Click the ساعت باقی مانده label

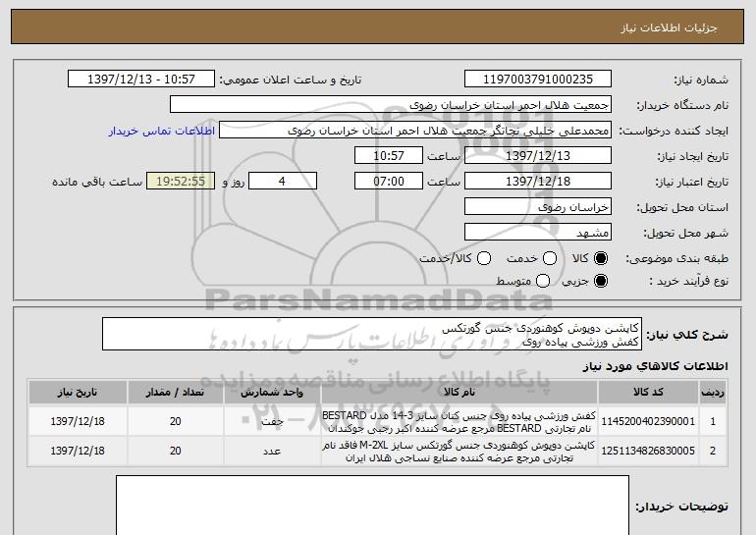[97, 182]
